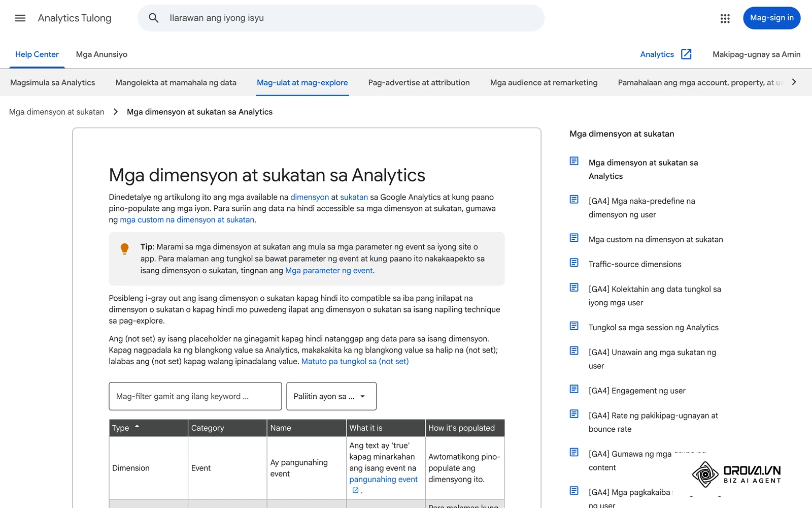Click Mga dimensyon at sukatan breadcrumb
This screenshot has width=812, height=508.
pyautogui.click(x=57, y=112)
